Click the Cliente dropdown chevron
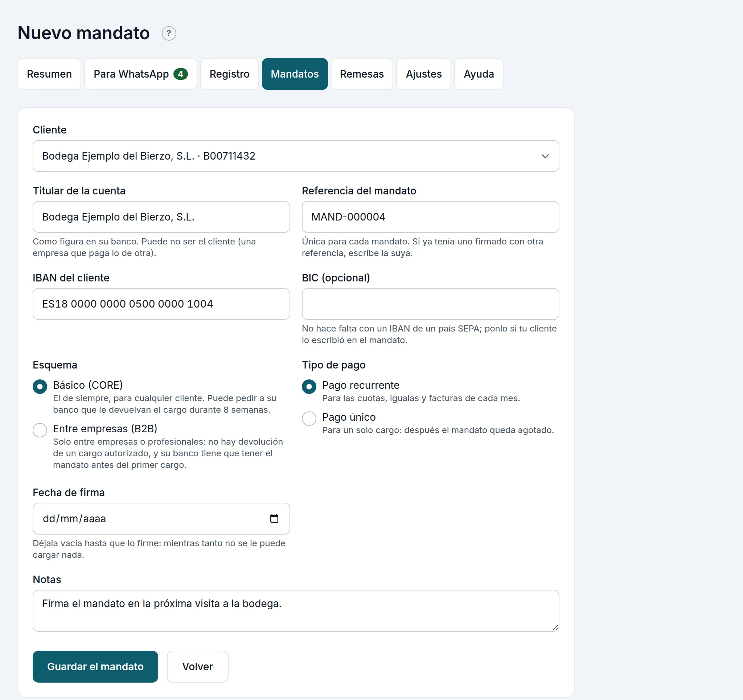Screen dimensions: 743x700 pos(545,156)
